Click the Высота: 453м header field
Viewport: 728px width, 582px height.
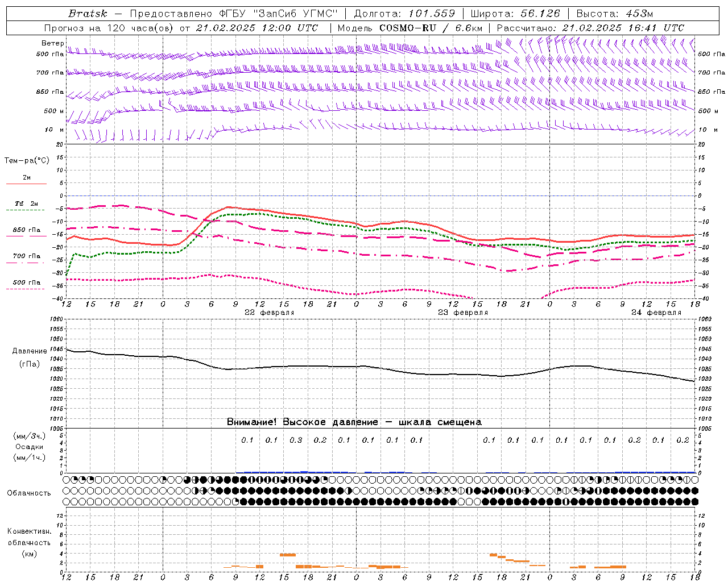click(615, 14)
